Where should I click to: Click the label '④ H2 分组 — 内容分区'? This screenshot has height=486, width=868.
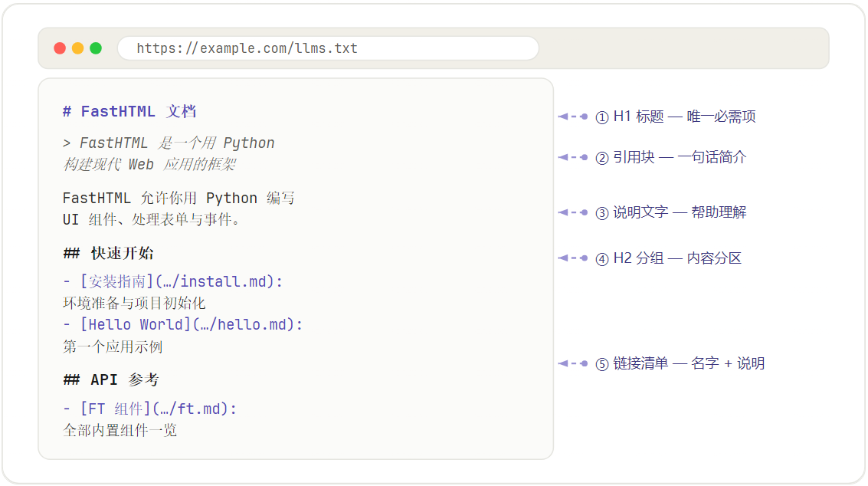click(668, 258)
